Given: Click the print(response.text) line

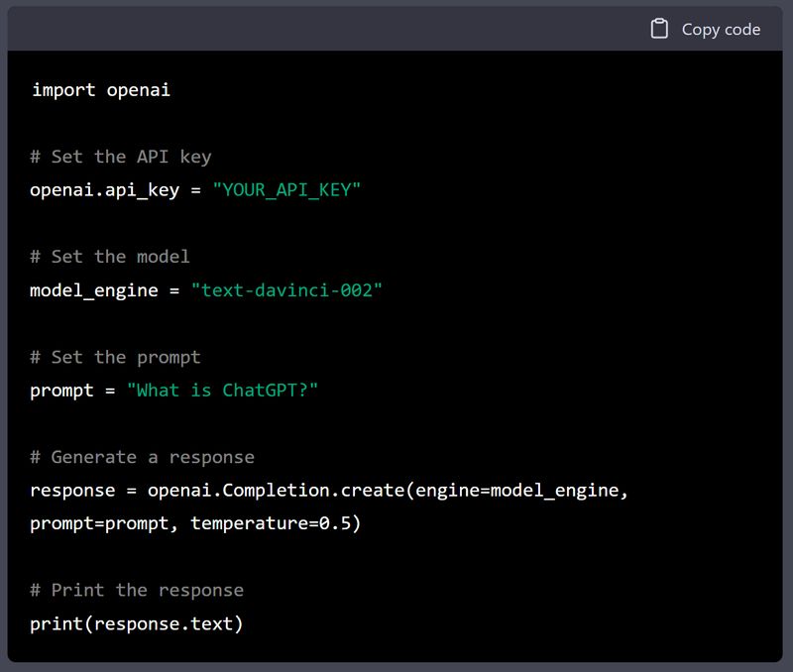Looking at the screenshot, I should [137, 623].
